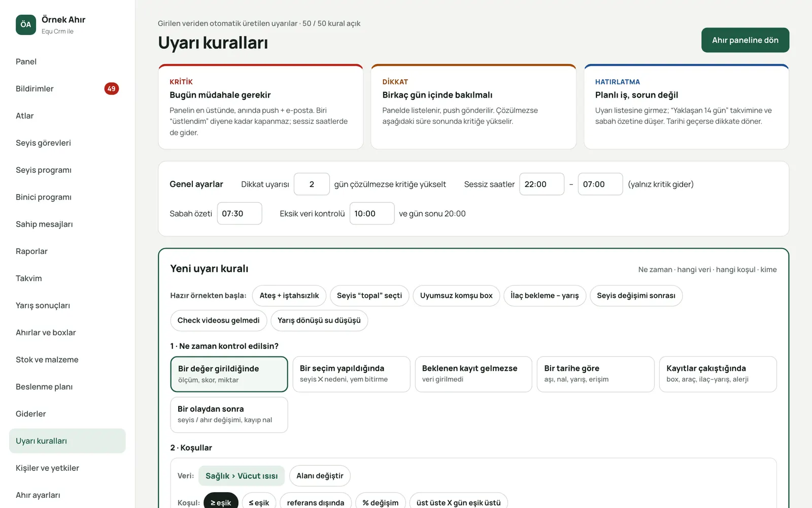Open Kişiler ve yetkiler
Image resolution: width=812 pixels, height=508 pixels.
[67, 468]
